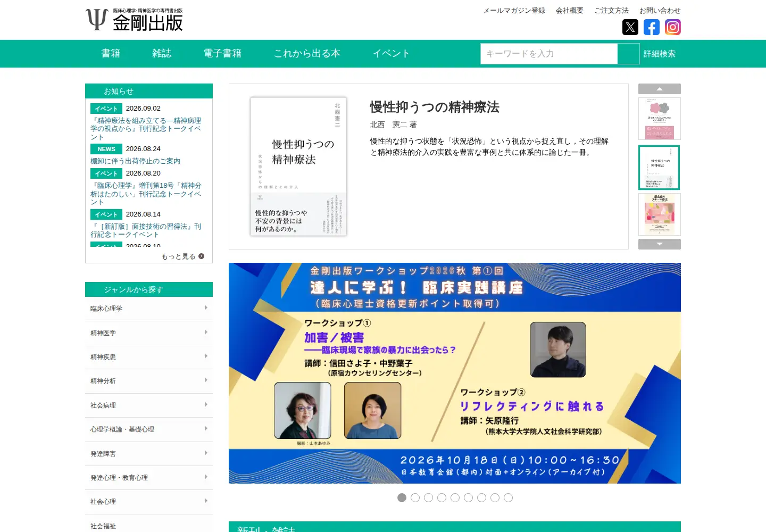The height and width of the screenshot is (532, 766).
Task: Open the イベント menu item
Action: [391, 53]
